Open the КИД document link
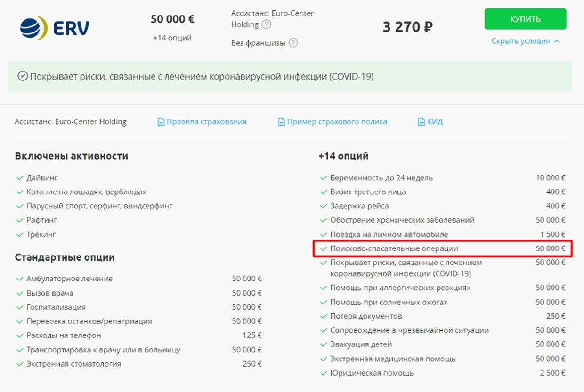Screen dimensions: 584x392 pos(435,122)
